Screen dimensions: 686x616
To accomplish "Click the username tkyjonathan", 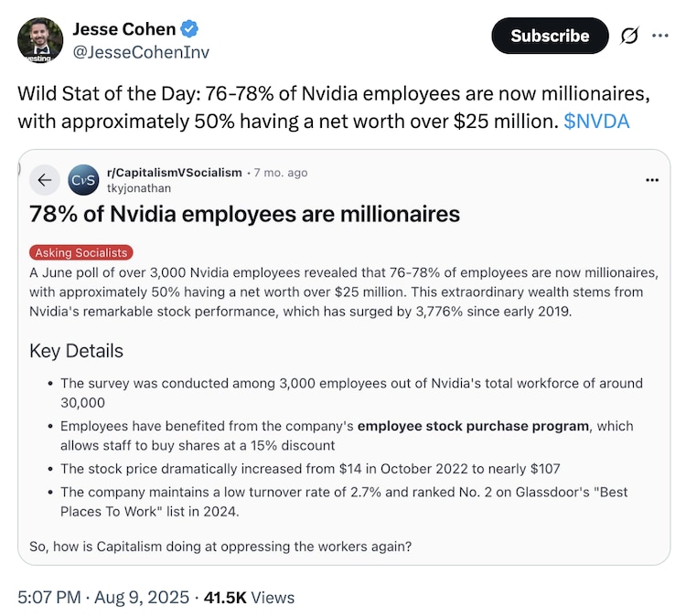I will [139, 188].
